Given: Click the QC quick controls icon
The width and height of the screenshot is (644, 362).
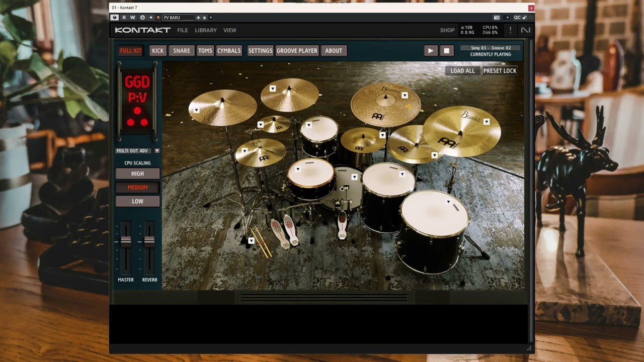Looking at the screenshot, I should pos(517,18).
